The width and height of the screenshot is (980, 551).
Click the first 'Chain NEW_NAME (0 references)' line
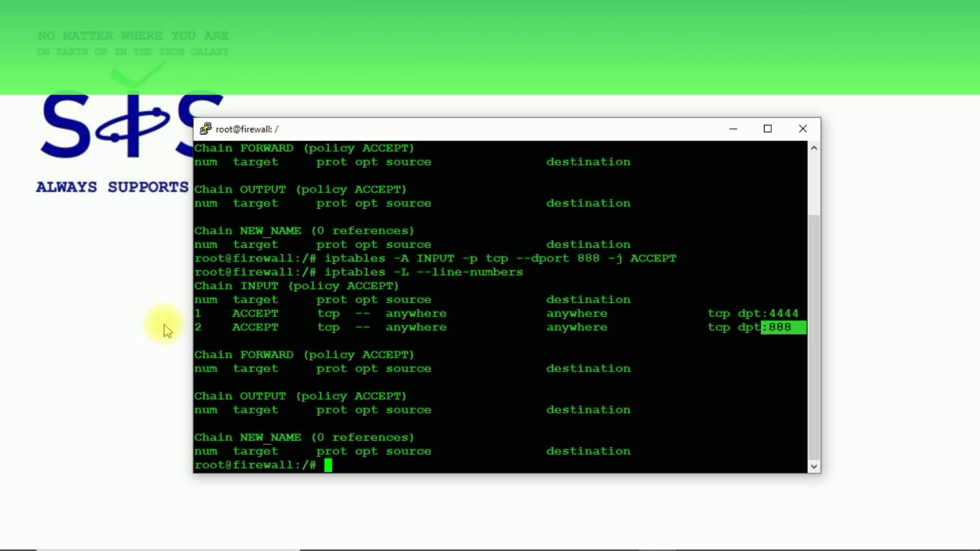point(304,230)
